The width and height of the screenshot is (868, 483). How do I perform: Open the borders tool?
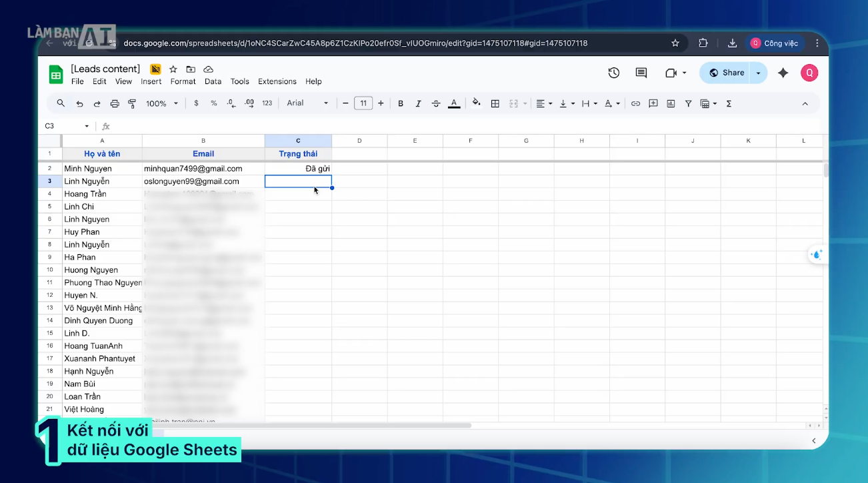495,103
